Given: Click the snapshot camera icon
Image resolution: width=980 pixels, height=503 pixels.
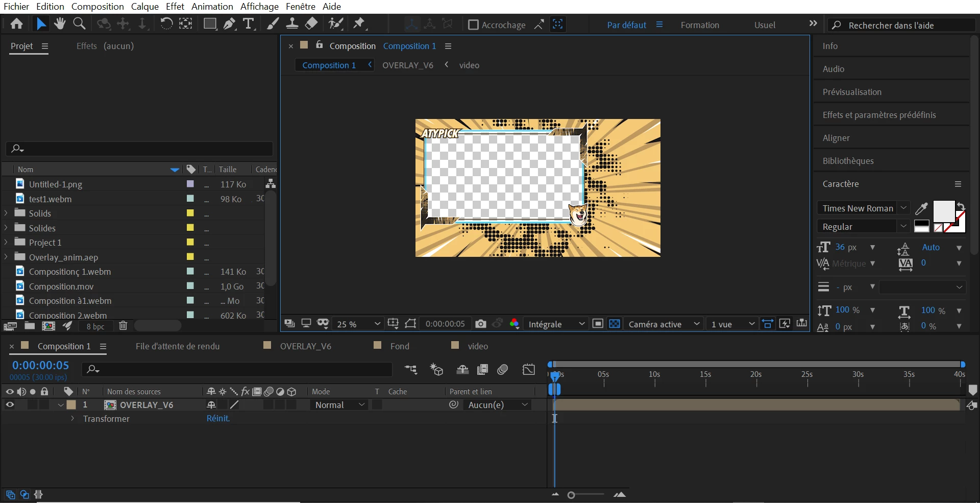Looking at the screenshot, I should coord(480,324).
